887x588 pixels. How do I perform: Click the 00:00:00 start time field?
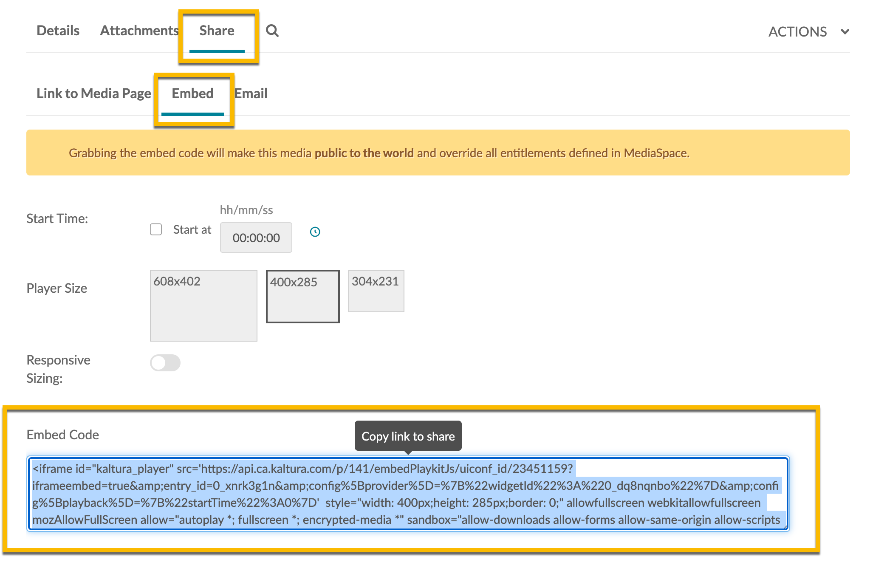pos(256,237)
